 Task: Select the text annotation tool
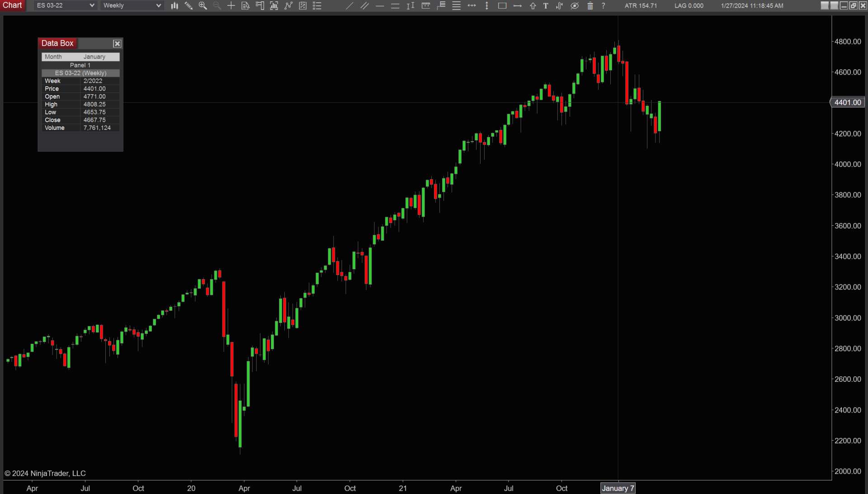tap(546, 6)
